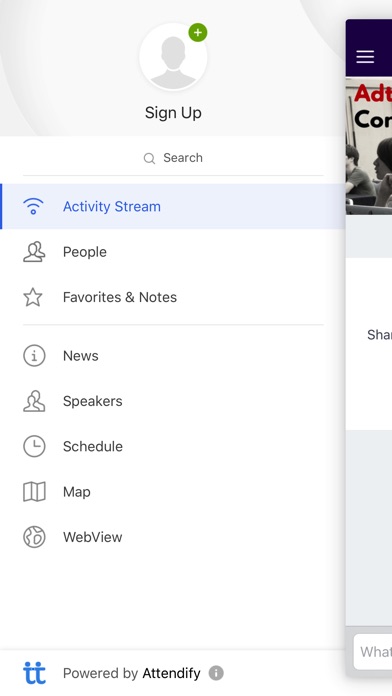Click the Map folded-map icon
This screenshot has width=392, height=696.
pyautogui.click(x=34, y=492)
